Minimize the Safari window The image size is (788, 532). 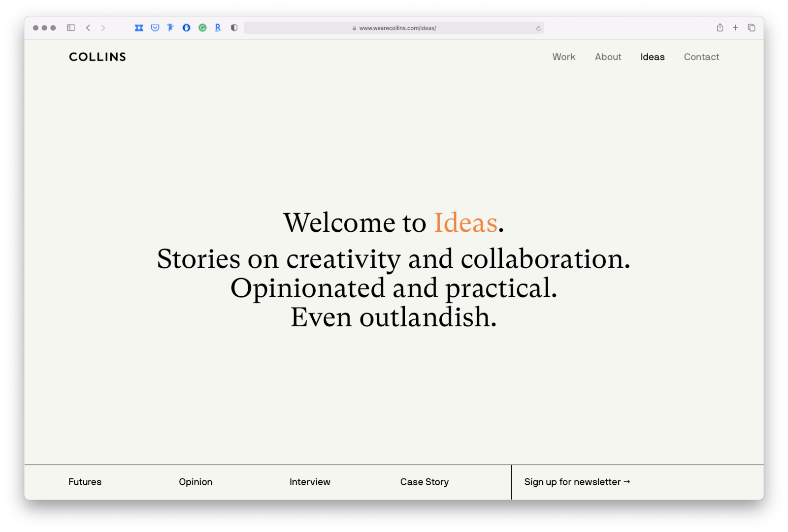tap(44, 28)
